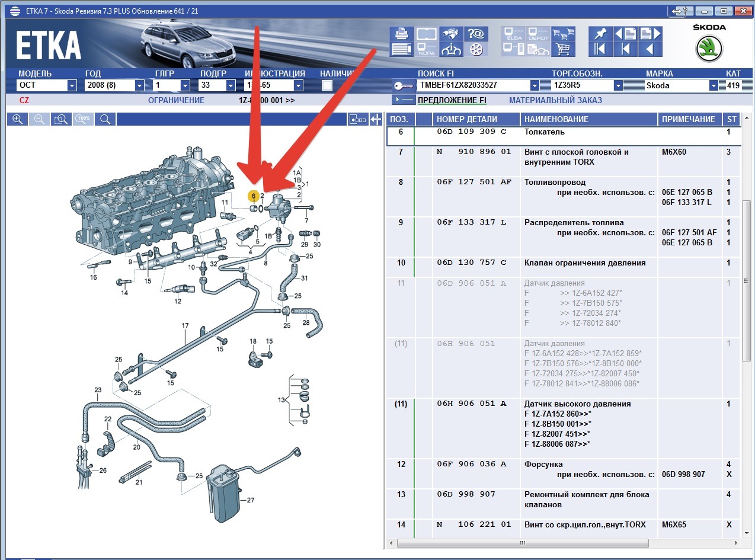Select part number 06F 127 501 AF

pos(474,182)
